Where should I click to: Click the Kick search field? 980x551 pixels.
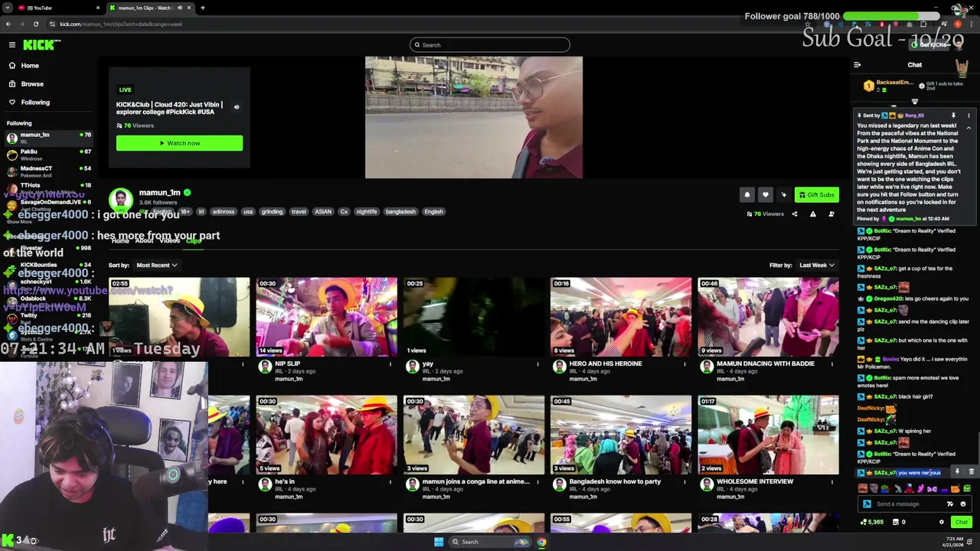coord(490,45)
